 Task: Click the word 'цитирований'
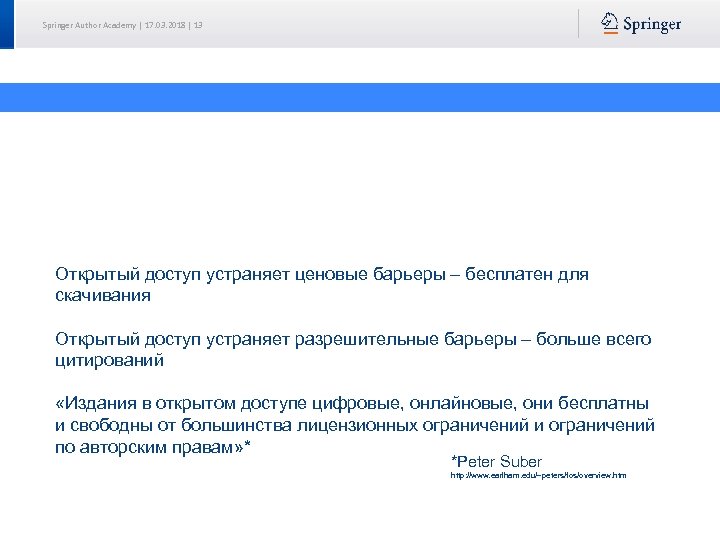109,360
